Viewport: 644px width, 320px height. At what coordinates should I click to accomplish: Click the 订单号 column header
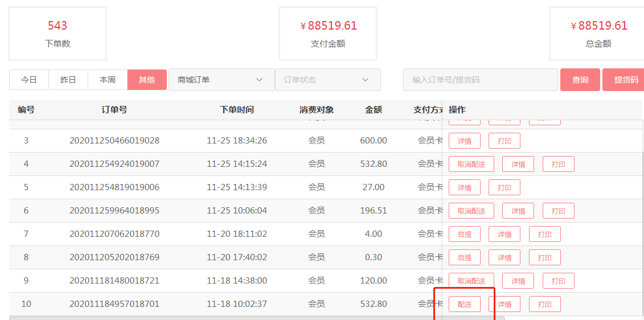[x=114, y=110]
